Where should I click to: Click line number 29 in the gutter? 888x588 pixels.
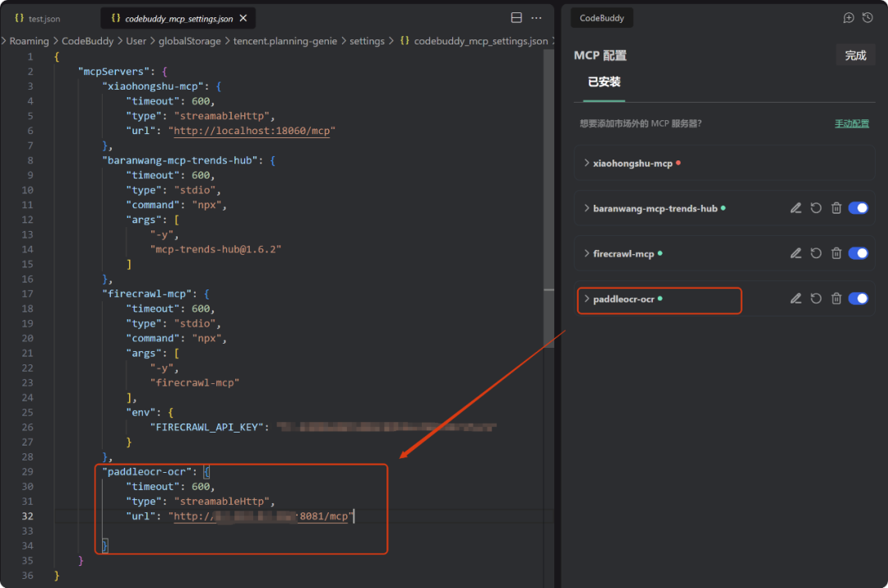click(27, 472)
